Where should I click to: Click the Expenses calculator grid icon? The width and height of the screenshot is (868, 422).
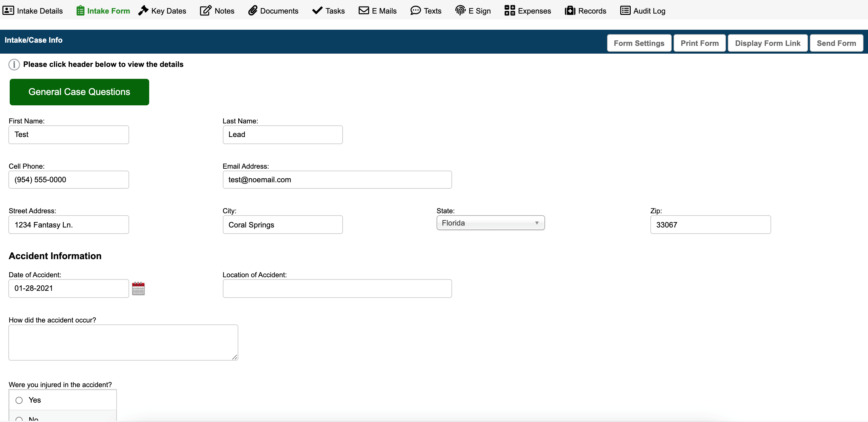coord(510,10)
